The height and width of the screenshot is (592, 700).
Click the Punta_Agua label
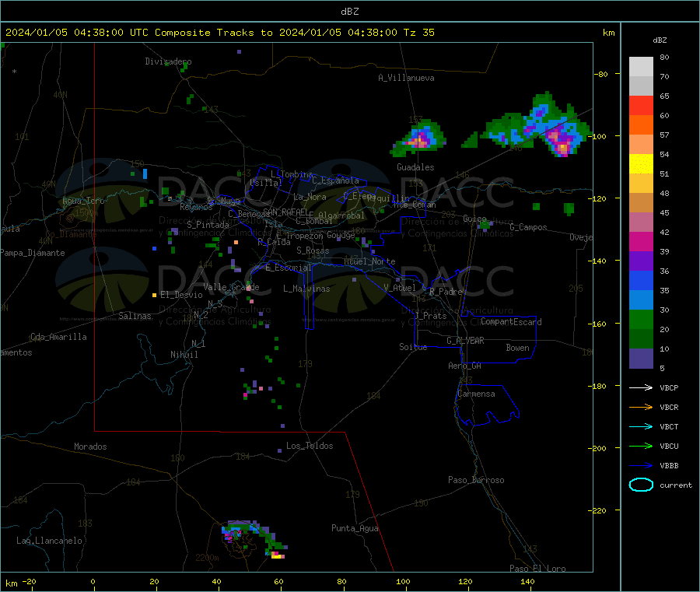(355, 528)
